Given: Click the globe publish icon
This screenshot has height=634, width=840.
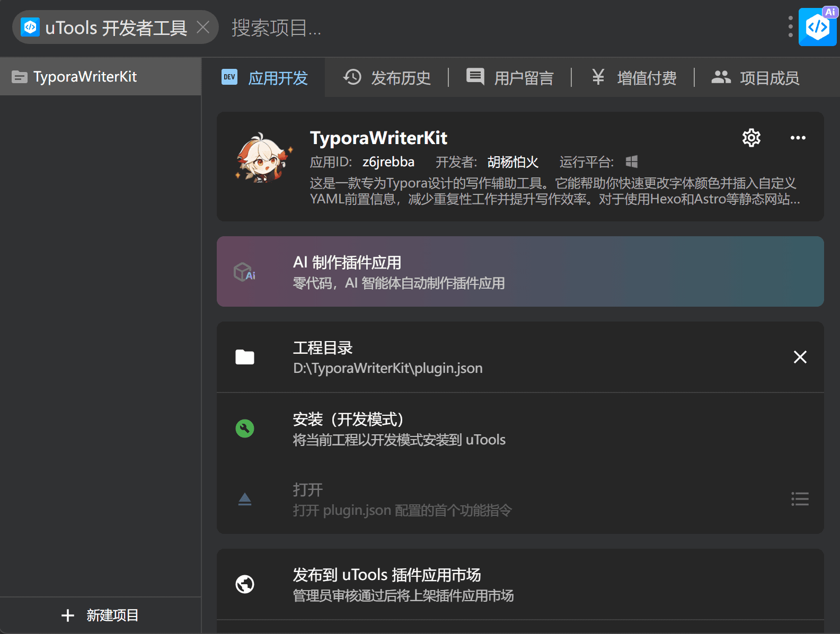Looking at the screenshot, I should coord(244,584).
